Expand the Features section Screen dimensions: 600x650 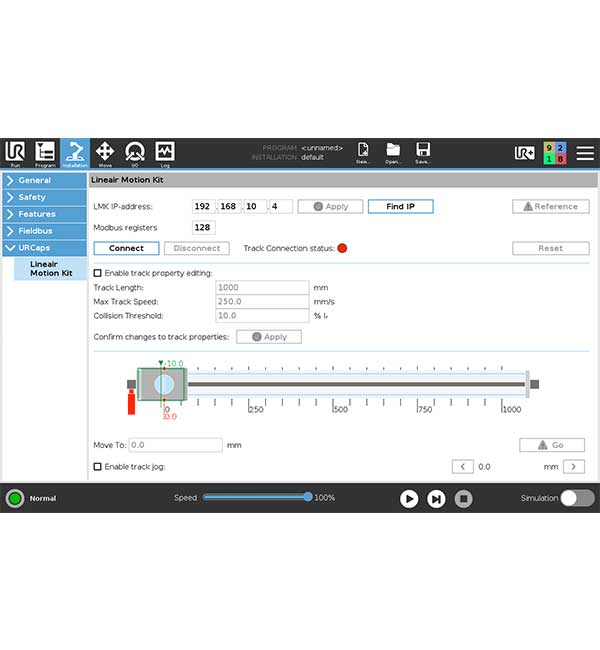tap(45, 214)
